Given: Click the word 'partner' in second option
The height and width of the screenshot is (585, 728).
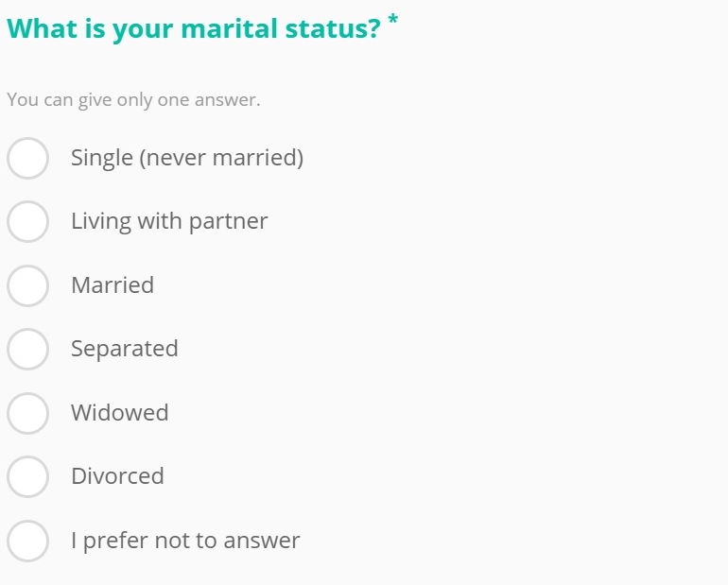Looking at the screenshot, I should tap(229, 222).
